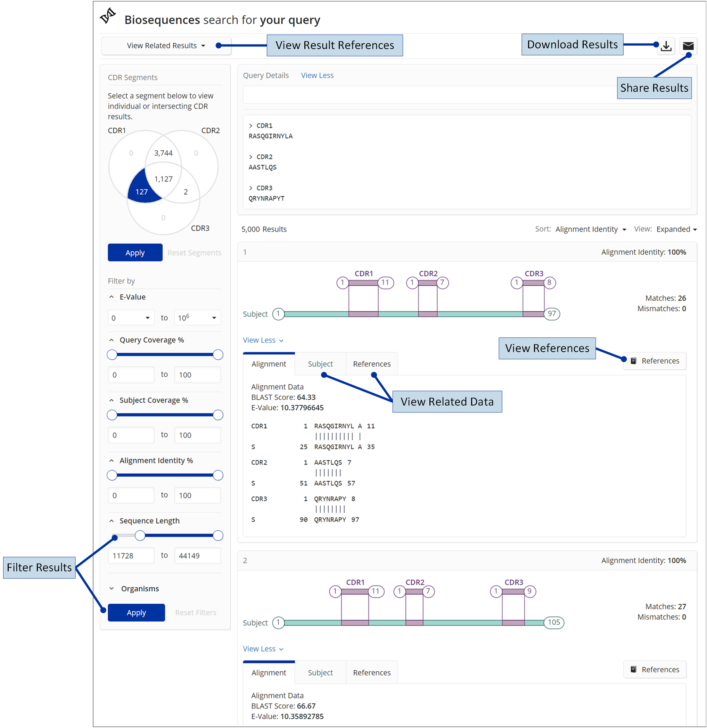Screen dimensions: 707x728
Task: Select Alignment tab in result 2
Action: (269, 673)
